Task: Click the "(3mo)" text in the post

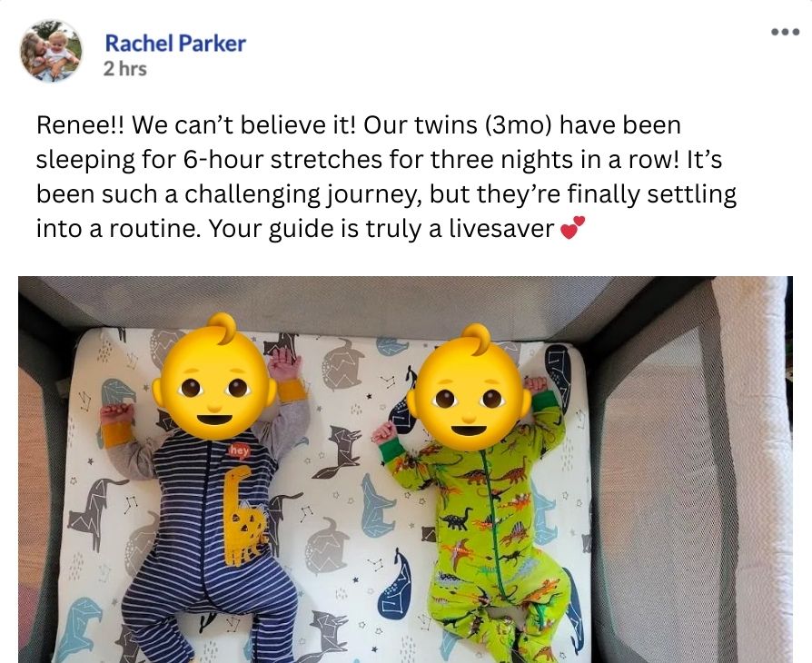Action: point(518,126)
